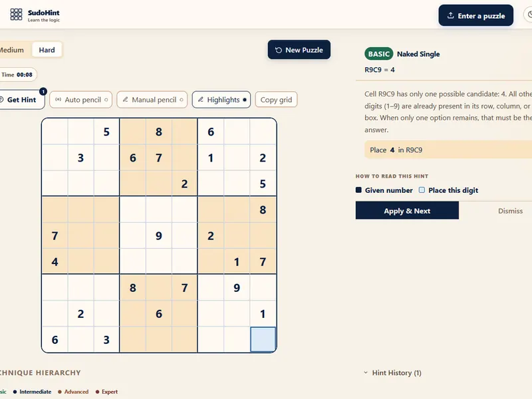532x399 pixels.
Task: Click the Given number legend square
Action: point(358,190)
